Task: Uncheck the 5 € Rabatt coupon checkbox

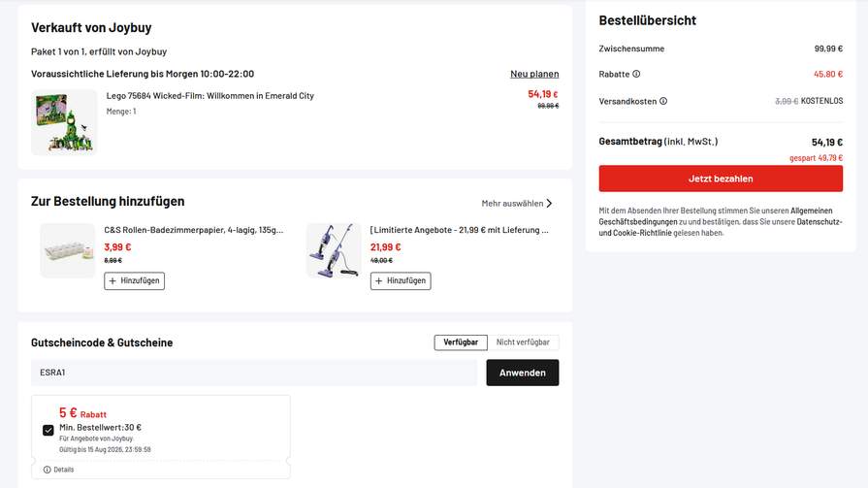Action: 48,430
